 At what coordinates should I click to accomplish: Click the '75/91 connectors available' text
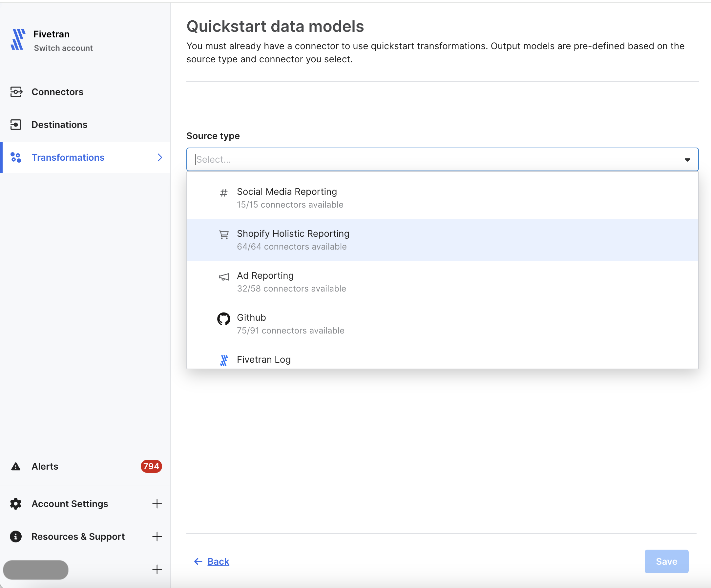coord(290,331)
